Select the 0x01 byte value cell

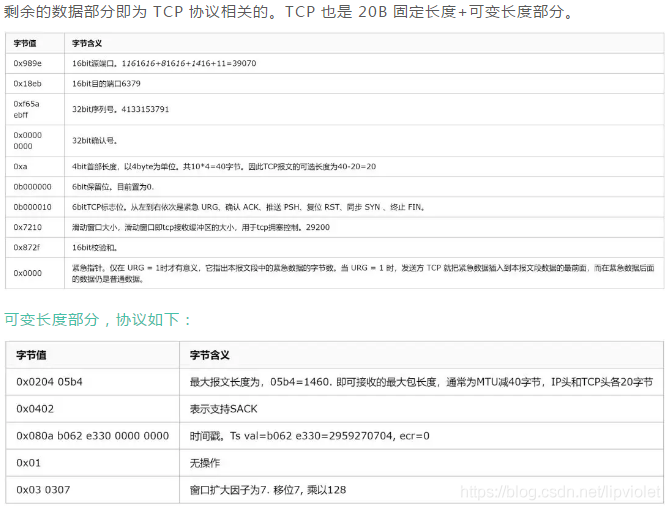tap(93, 463)
